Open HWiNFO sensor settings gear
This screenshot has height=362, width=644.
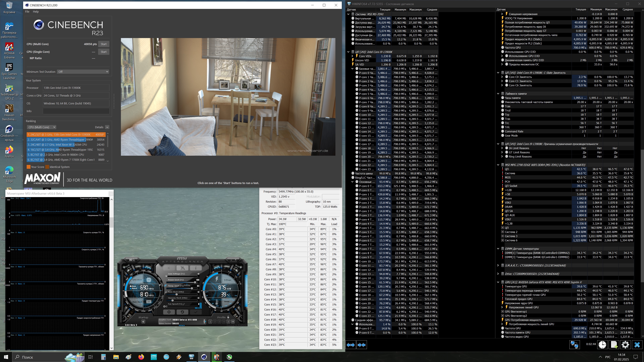pos(625,345)
